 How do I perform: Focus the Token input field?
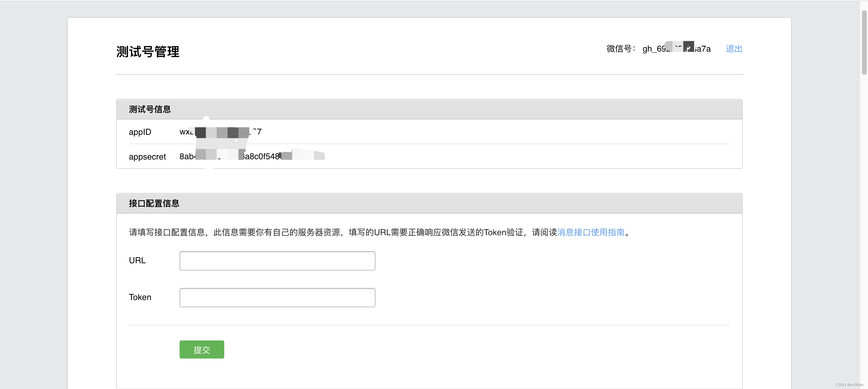(x=277, y=297)
